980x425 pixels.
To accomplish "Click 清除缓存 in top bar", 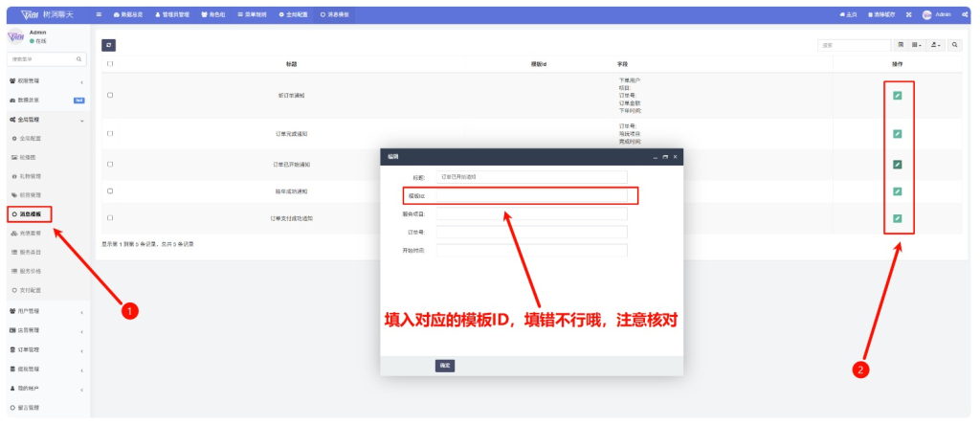I will point(881,14).
